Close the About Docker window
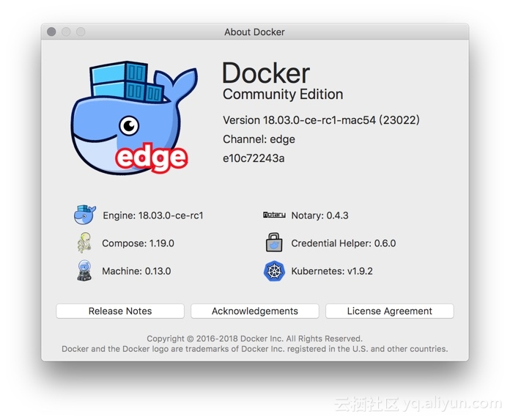This screenshot has width=510, height=420. pos(51,32)
